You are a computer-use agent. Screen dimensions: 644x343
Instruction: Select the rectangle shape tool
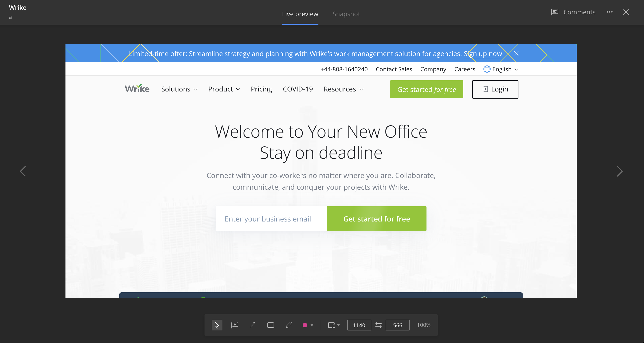[270, 325]
